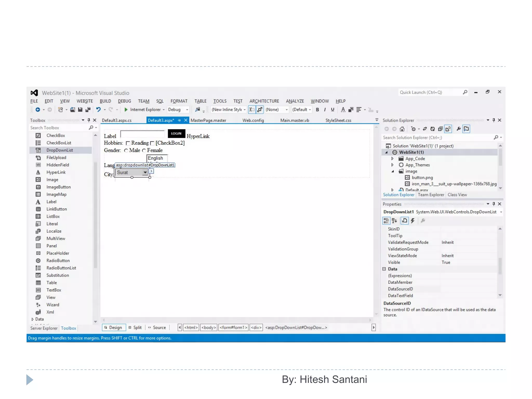The height and width of the screenshot is (399, 532).
Task: Select the Male radio button
Action: (126, 150)
